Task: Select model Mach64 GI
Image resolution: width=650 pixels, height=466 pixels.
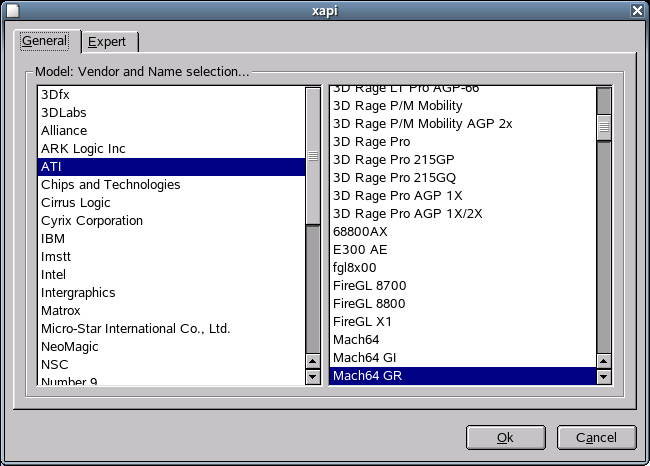Action: pyautogui.click(x=463, y=358)
